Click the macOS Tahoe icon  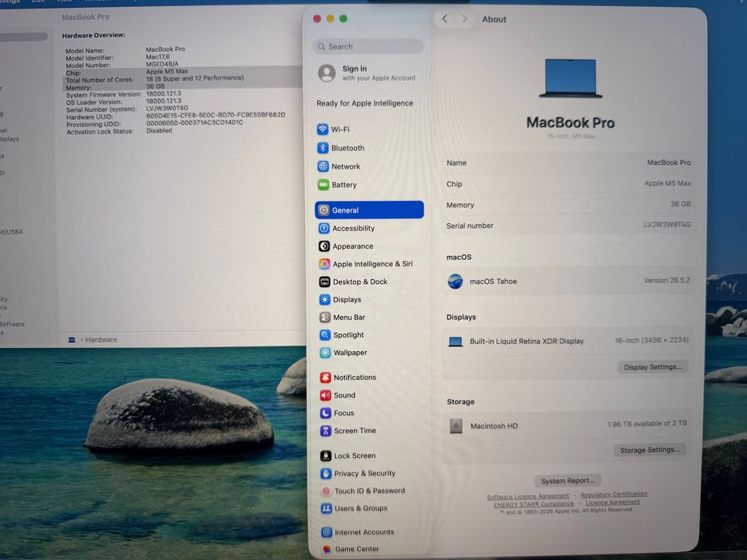(455, 282)
